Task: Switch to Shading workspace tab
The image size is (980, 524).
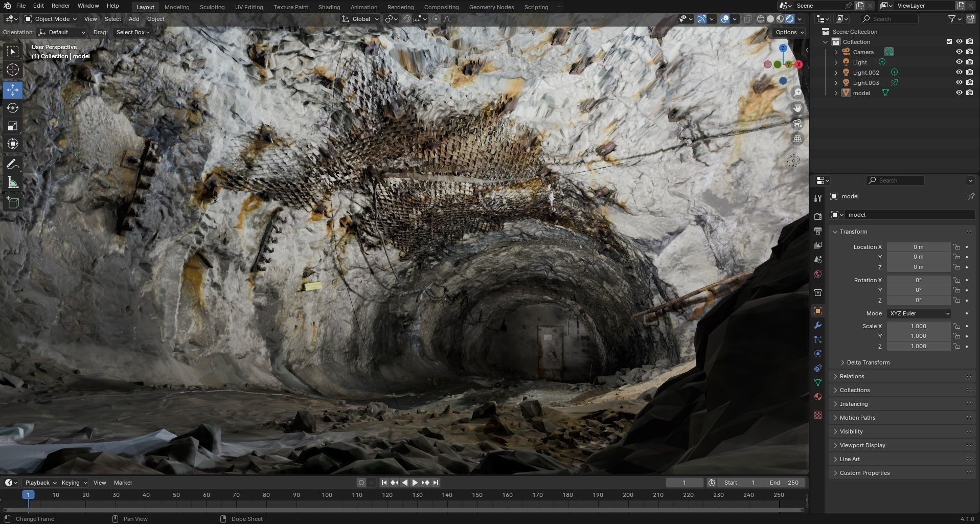Action: point(329,7)
